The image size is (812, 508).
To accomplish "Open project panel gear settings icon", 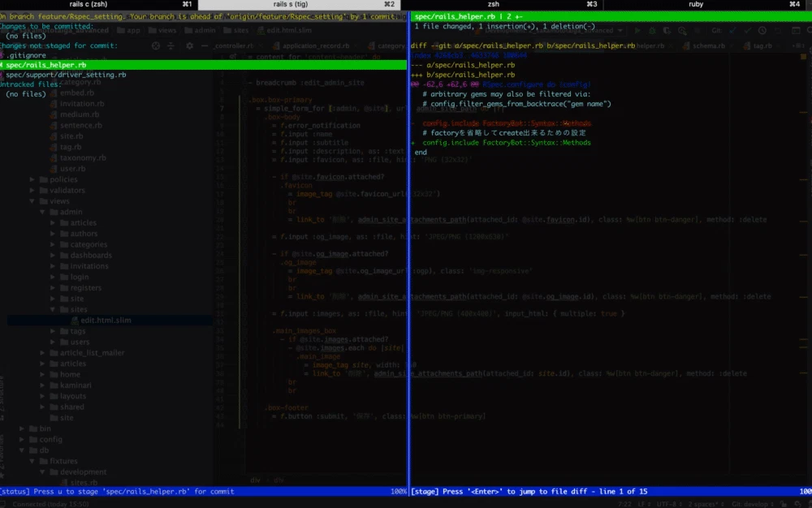I will (x=189, y=45).
